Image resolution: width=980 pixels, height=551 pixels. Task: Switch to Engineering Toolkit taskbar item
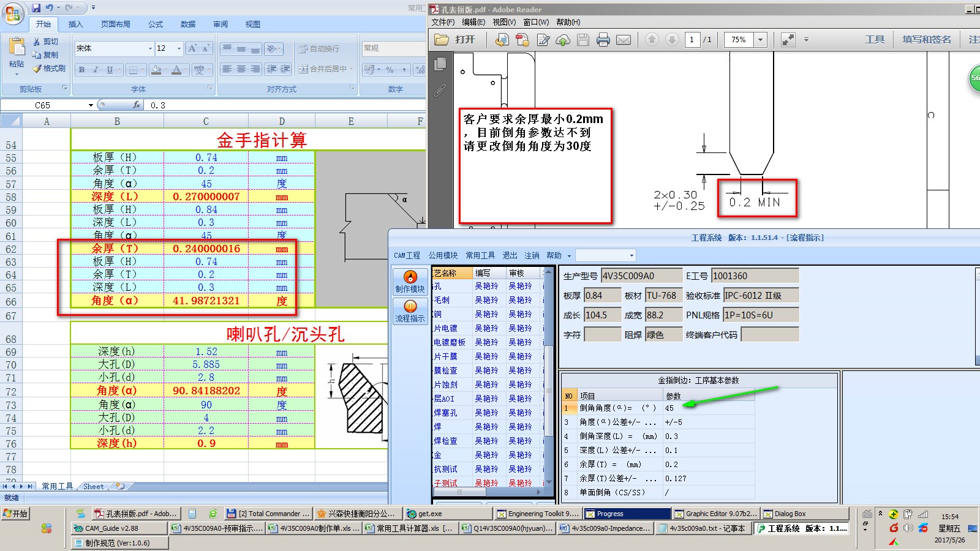(x=537, y=514)
